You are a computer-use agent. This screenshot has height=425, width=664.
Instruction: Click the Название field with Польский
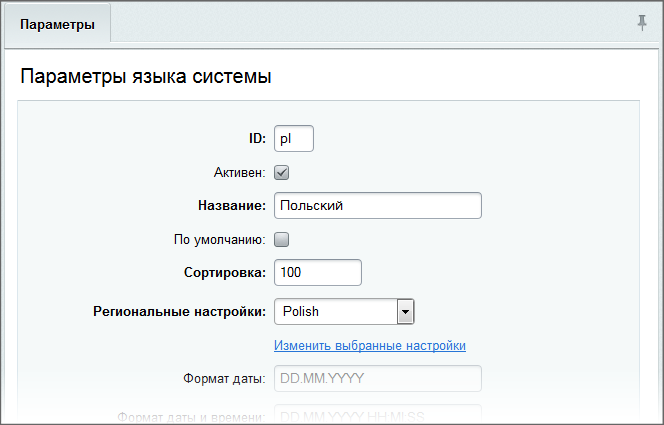(x=377, y=205)
